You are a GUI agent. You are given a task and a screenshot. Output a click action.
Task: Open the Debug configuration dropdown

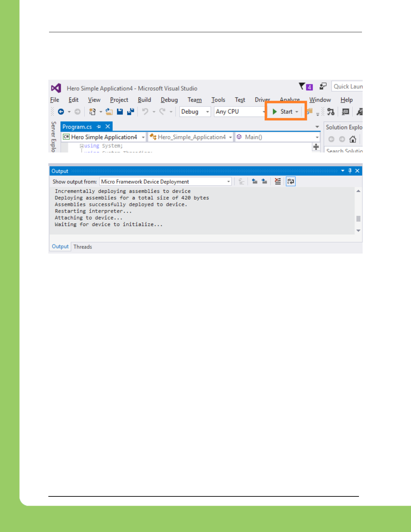[x=208, y=112]
